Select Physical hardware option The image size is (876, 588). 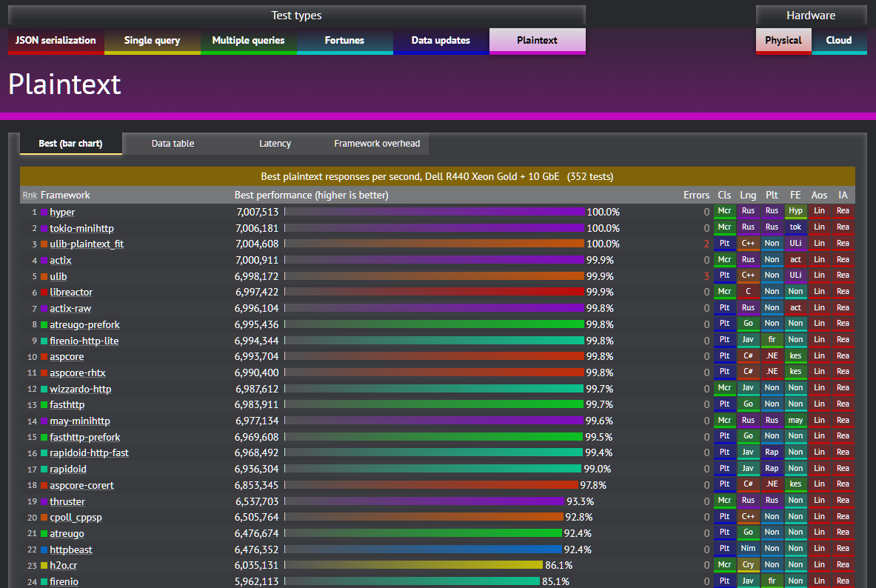783,41
